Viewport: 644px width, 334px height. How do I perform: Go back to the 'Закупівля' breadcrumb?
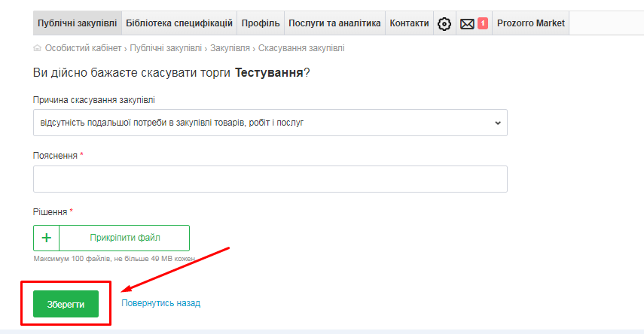230,48
